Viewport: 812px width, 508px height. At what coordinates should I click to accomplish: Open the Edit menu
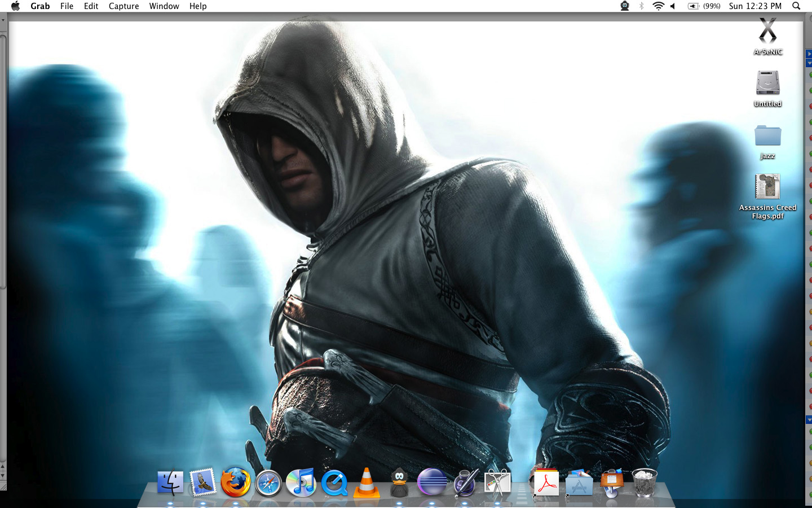tap(91, 6)
